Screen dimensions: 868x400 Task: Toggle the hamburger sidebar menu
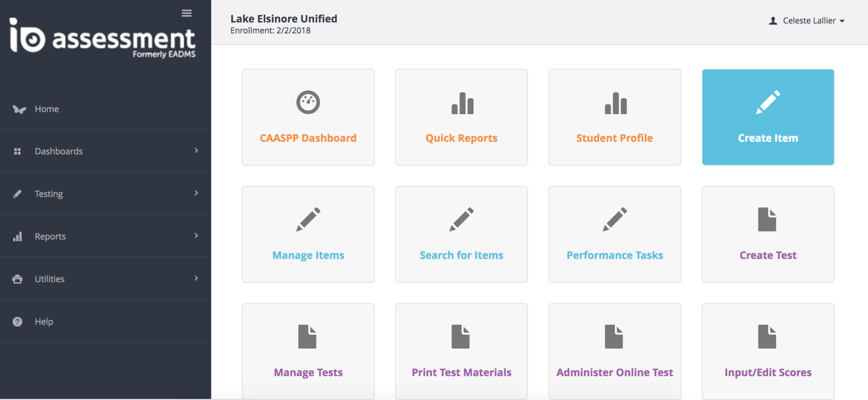[186, 14]
